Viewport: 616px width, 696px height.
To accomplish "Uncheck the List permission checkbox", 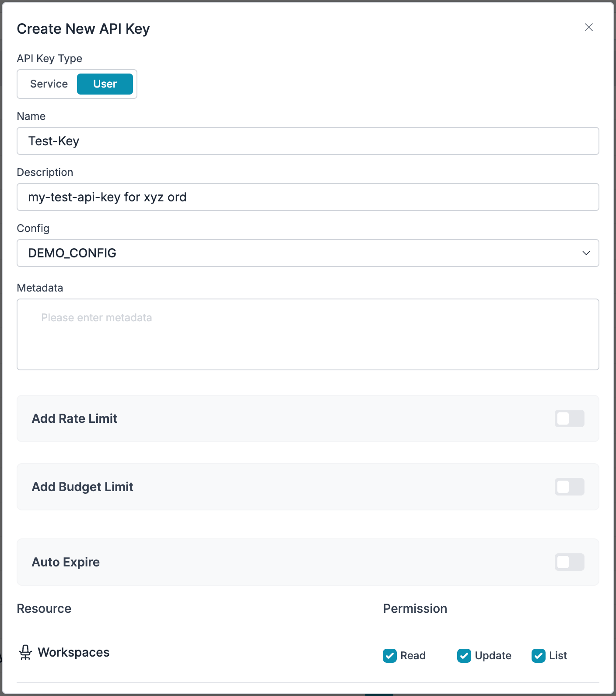I will tap(539, 656).
